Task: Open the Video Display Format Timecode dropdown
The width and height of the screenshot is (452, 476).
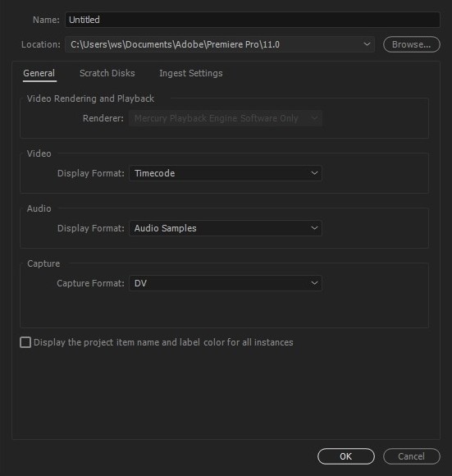Action: 226,173
